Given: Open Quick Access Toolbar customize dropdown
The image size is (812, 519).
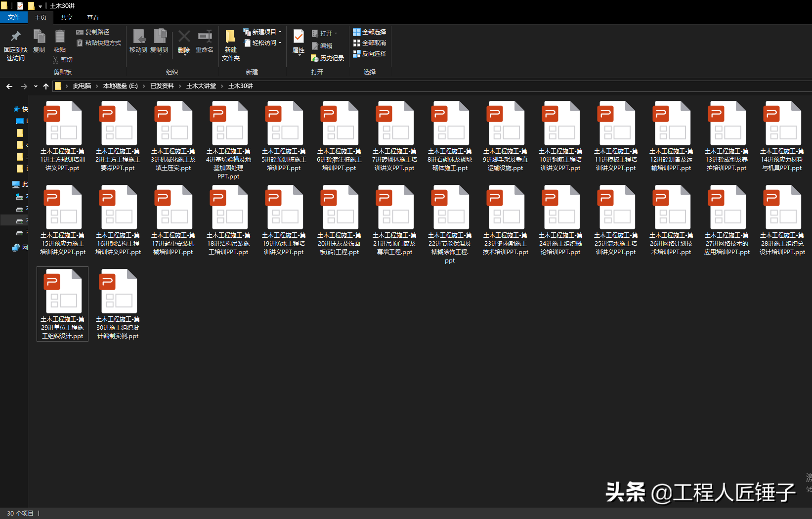Looking at the screenshot, I should [40, 6].
